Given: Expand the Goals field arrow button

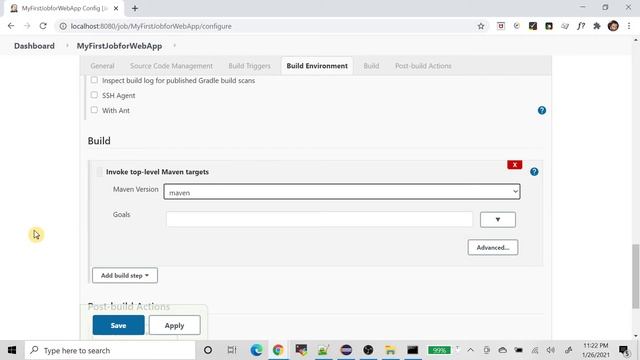Looking at the screenshot, I should pyautogui.click(x=498, y=220).
